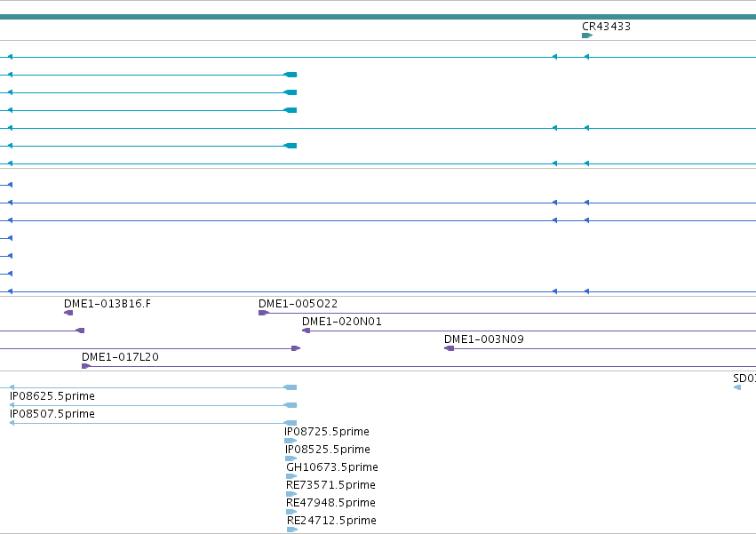This screenshot has width=756, height=534.
Task: Select the light-blue glyph under RE24712.5prime
Action: coord(292,530)
